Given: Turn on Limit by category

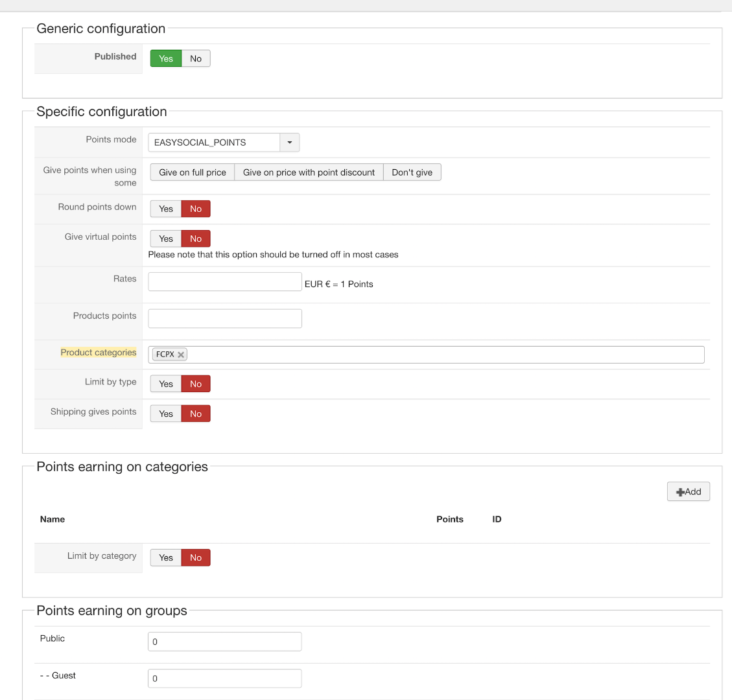Looking at the screenshot, I should tap(166, 558).
